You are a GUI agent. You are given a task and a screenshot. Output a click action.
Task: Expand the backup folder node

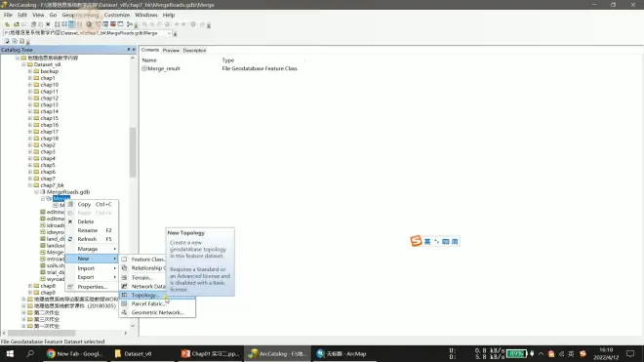coord(30,71)
